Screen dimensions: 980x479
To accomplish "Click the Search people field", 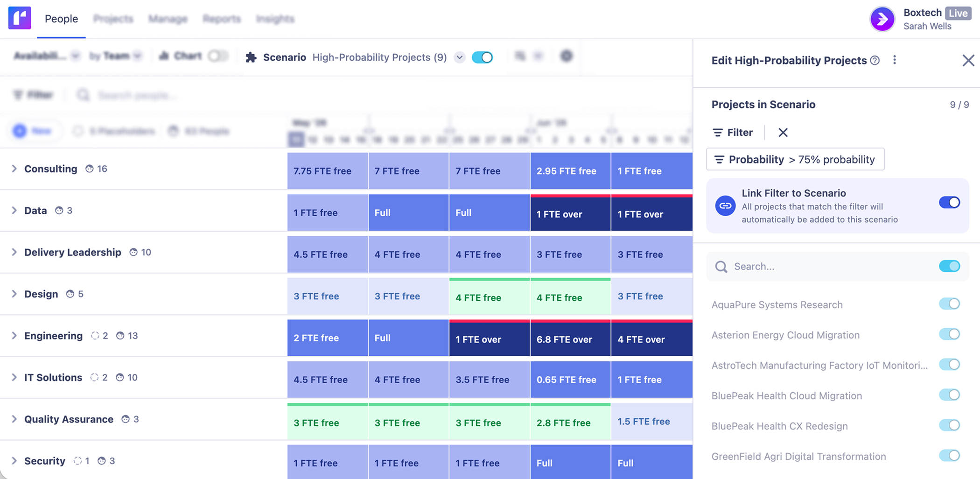I will pos(138,95).
